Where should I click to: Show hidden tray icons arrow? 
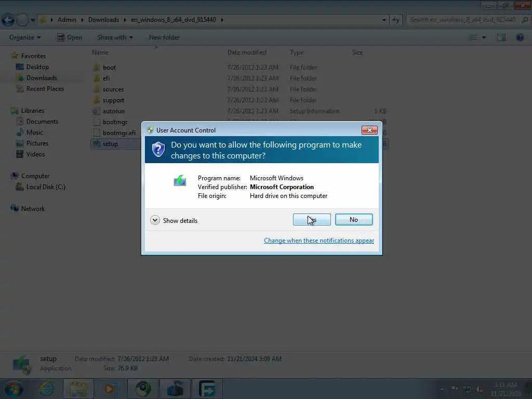coord(442,389)
